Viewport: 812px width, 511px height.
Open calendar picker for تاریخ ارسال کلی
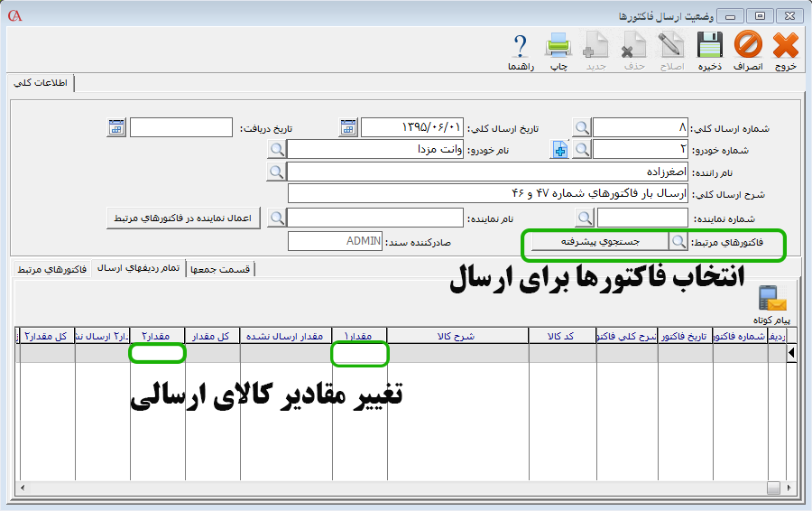(x=348, y=127)
